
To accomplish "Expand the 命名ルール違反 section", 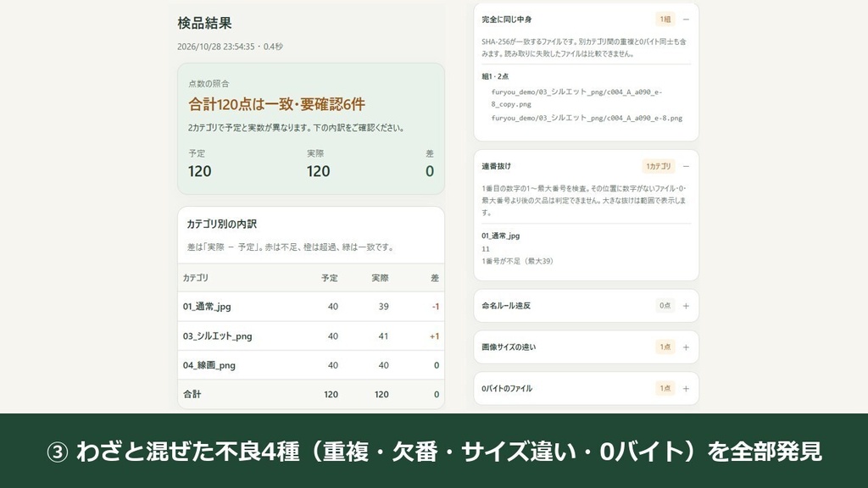I will 686,306.
